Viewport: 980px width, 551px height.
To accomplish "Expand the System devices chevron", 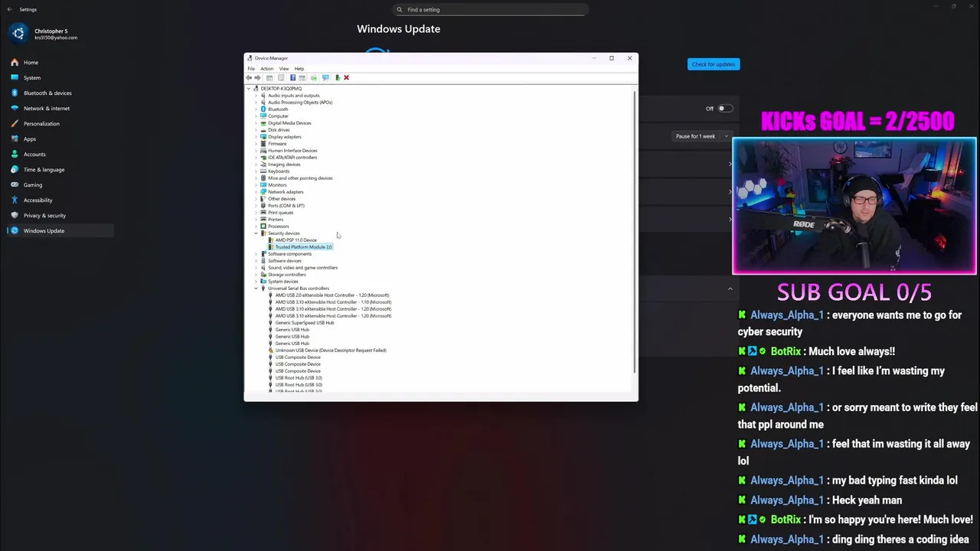I will coord(256,282).
